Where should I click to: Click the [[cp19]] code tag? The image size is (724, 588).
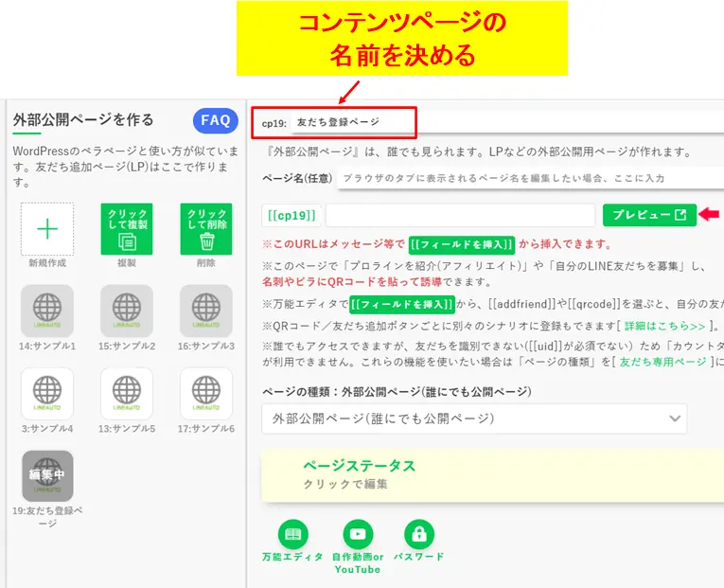coord(291,215)
